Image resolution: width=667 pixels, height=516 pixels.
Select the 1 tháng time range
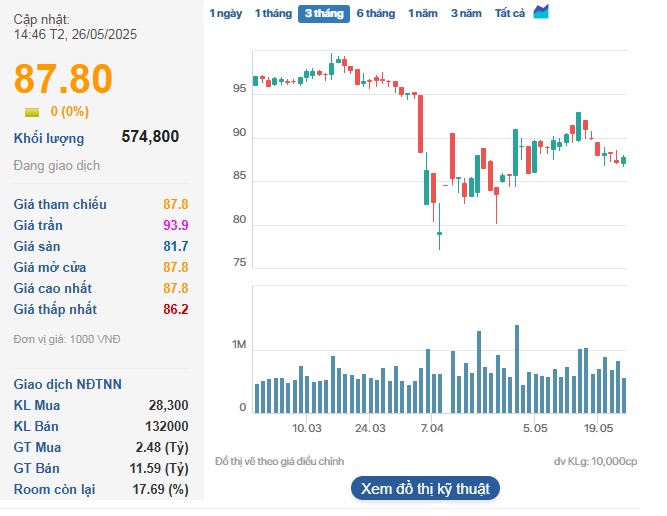pos(272,13)
